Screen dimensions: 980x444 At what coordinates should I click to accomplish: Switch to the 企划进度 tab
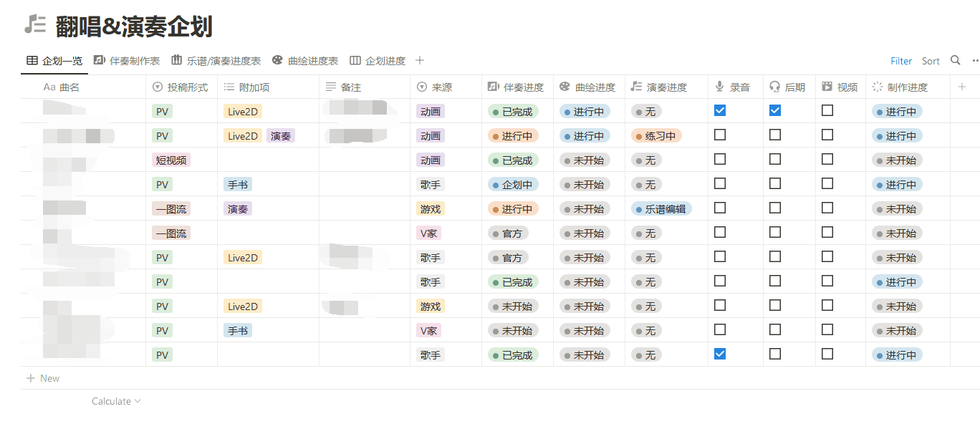pos(378,61)
